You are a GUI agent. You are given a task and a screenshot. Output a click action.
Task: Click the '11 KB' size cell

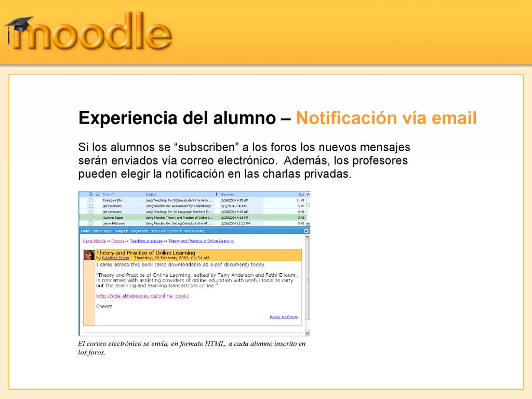pyautogui.click(x=300, y=200)
